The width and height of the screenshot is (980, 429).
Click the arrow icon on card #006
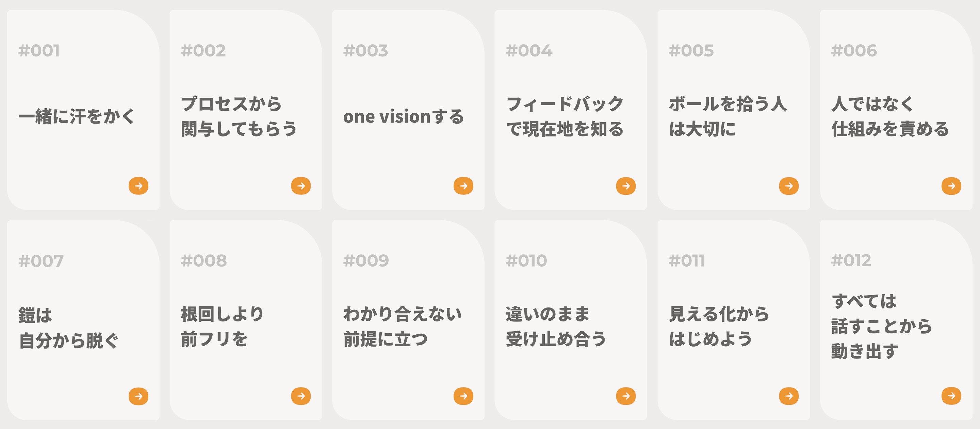tap(950, 186)
